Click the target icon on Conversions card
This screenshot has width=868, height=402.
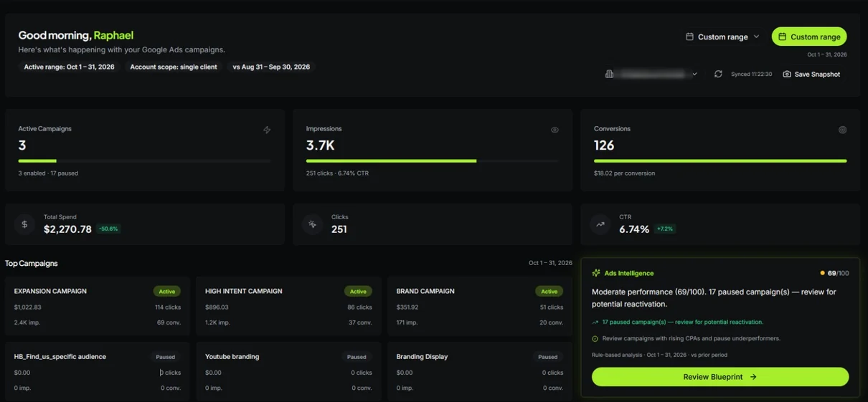click(842, 130)
